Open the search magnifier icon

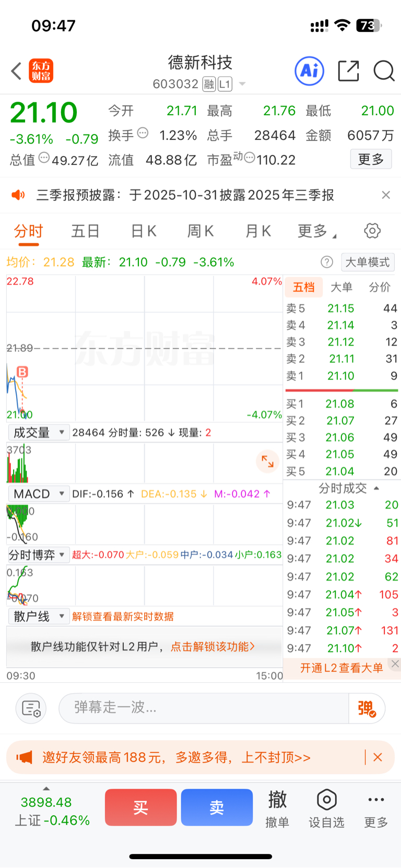[384, 71]
